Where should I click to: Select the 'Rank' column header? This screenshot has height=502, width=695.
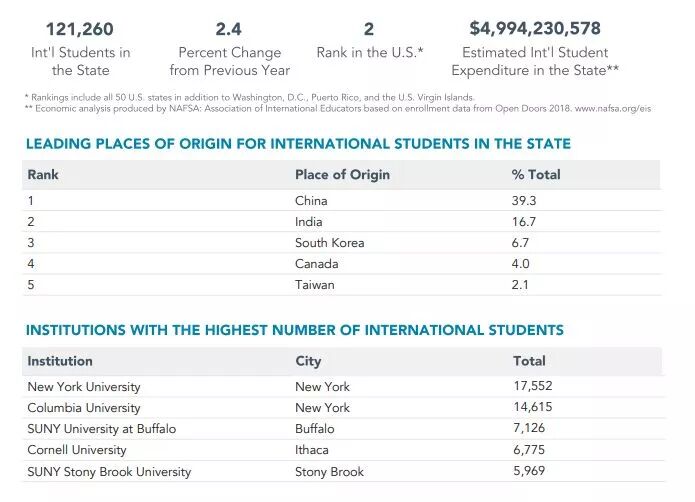pos(43,175)
